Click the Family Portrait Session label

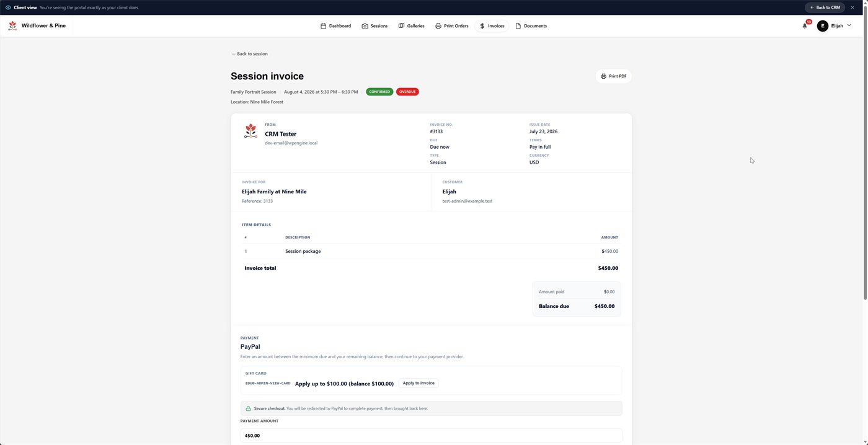(x=253, y=92)
